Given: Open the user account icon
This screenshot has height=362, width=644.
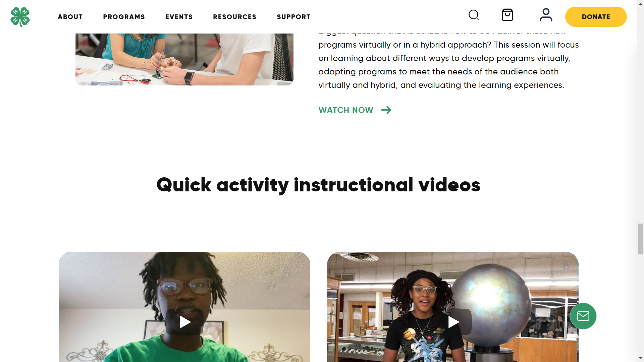Looking at the screenshot, I should [546, 15].
